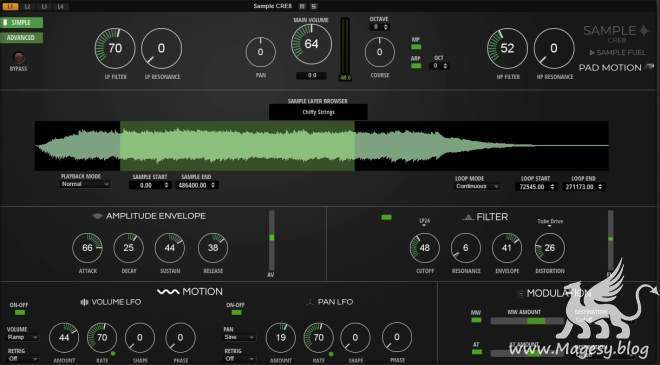Toggle the Filter section on-off switch
The height and width of the screenshot is (365, 660).
pyautogui.click(x=386, y=217)
